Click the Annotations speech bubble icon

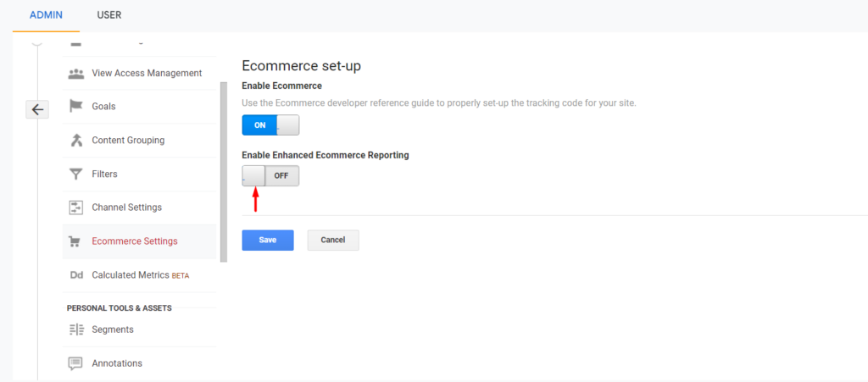(x=75, y=363)
